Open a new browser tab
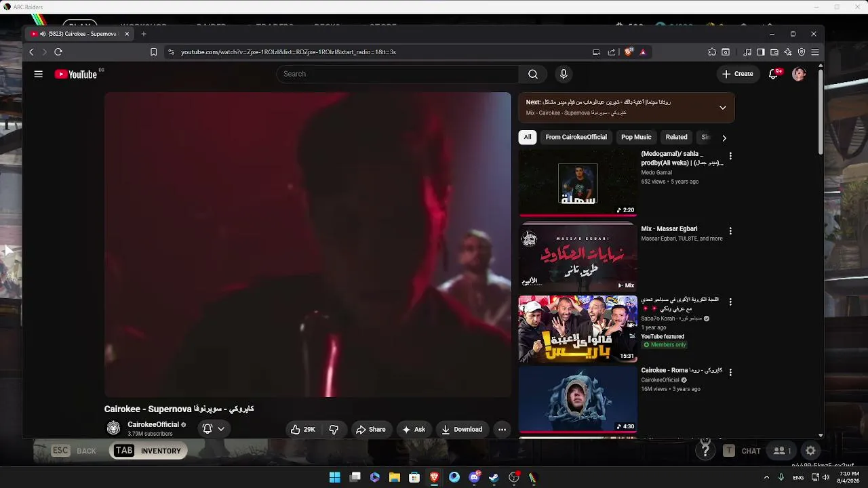This screenshot has width=868, height=488. [143, 34]
